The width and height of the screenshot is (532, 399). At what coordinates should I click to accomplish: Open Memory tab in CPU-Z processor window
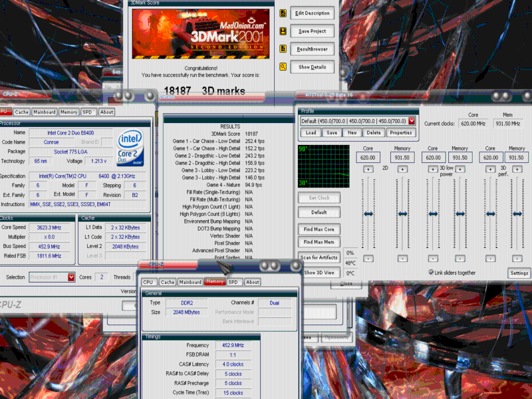pos(69,112)
